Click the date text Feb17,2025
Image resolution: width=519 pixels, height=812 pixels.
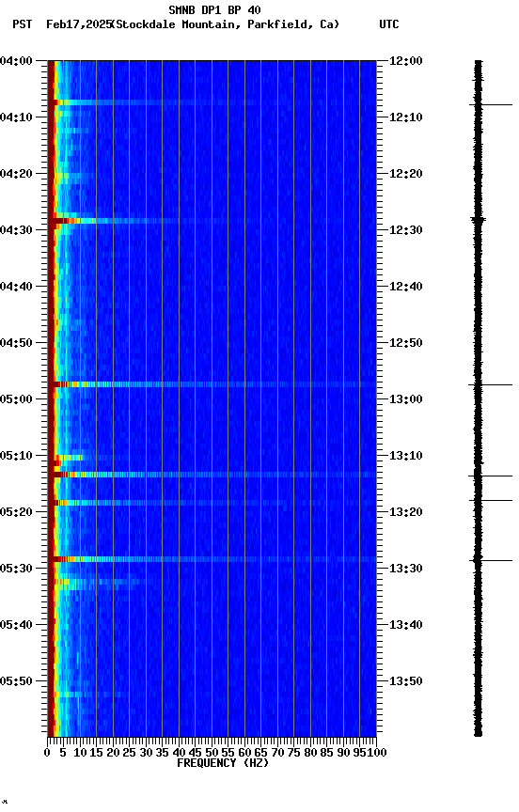tap(79, 24)
